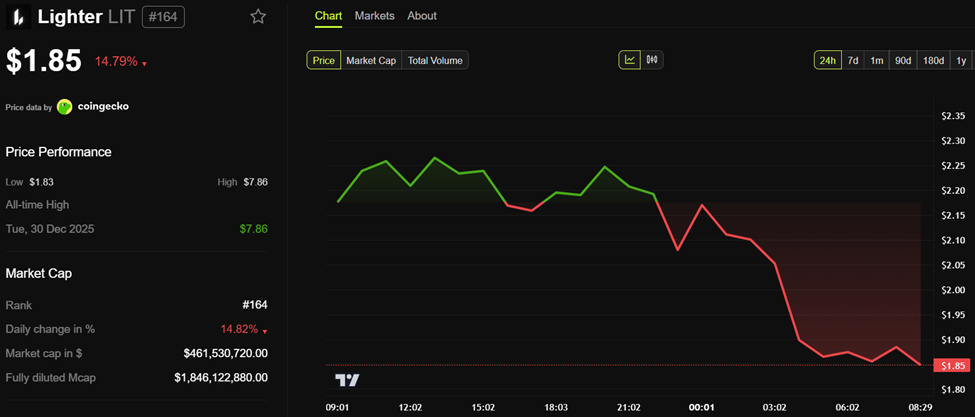Set chart range to 180d
This screenshot has width=975, height=417.
pos(933,60)
